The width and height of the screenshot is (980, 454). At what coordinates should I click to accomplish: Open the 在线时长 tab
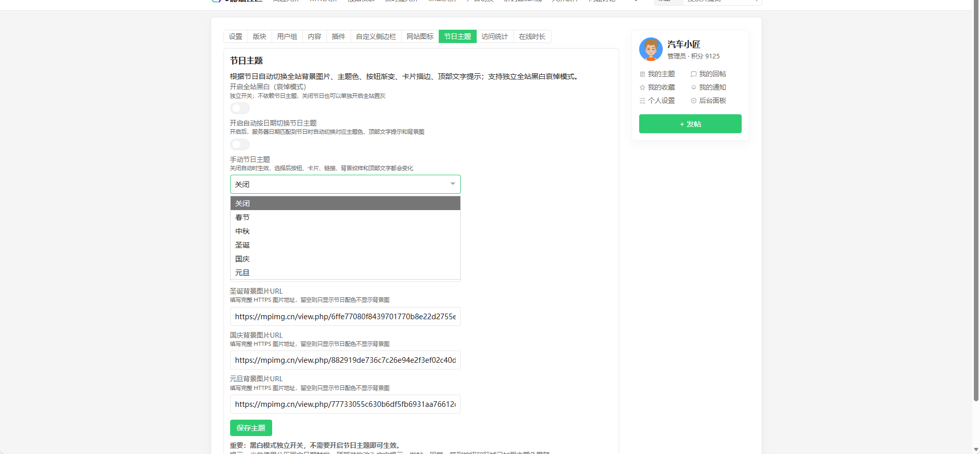pyautogui.click(x=533, y=36)
